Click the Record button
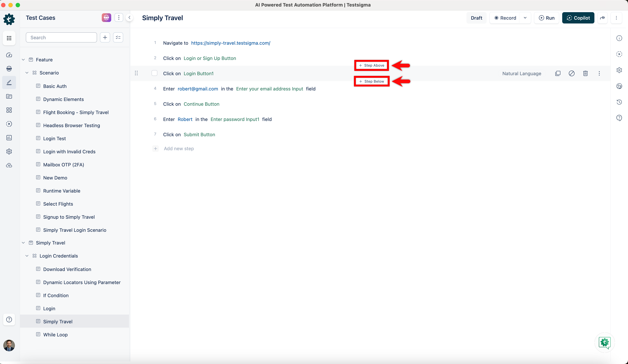Image resolution: width=628 pixels, height=364 pixels. [505, 18]
